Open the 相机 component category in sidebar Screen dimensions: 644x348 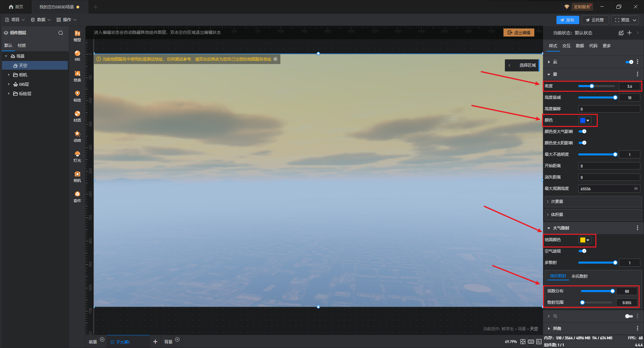(77, 177)
